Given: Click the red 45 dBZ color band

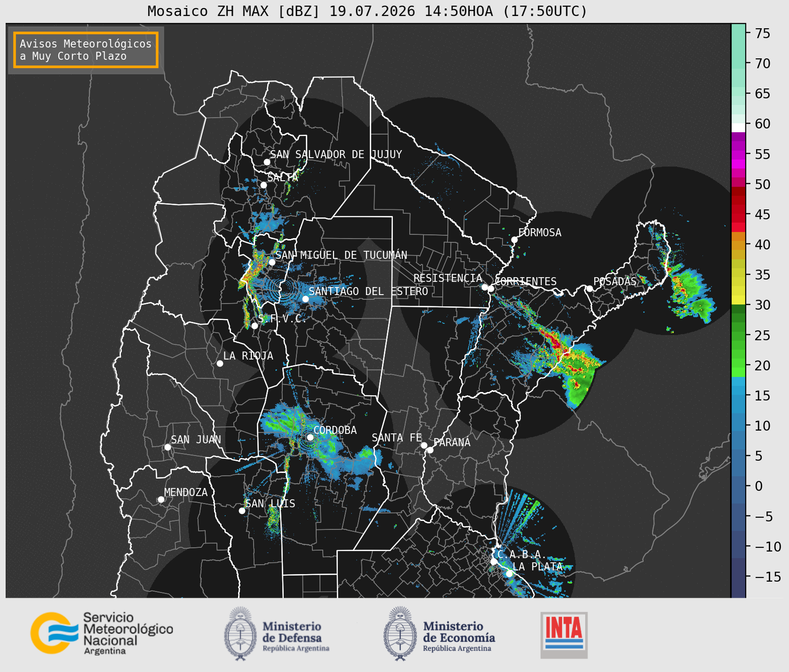Looking at the screenshot, I should coord(738,214).
